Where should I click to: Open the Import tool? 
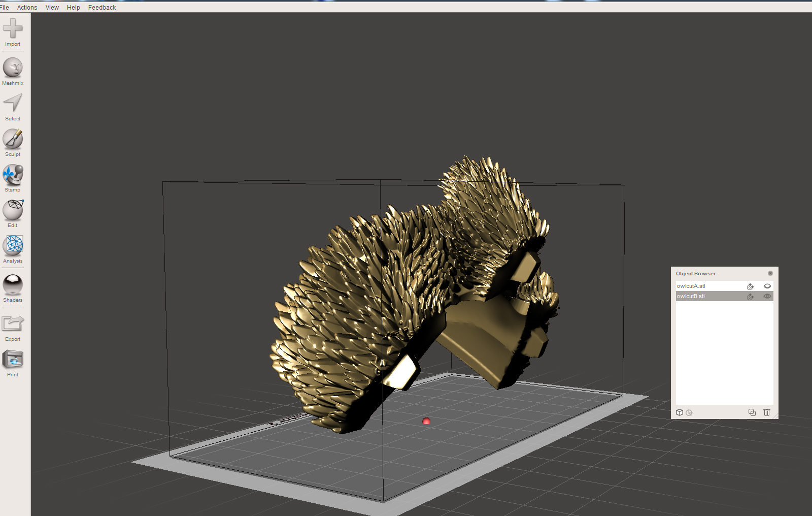[x=13, y=31]
